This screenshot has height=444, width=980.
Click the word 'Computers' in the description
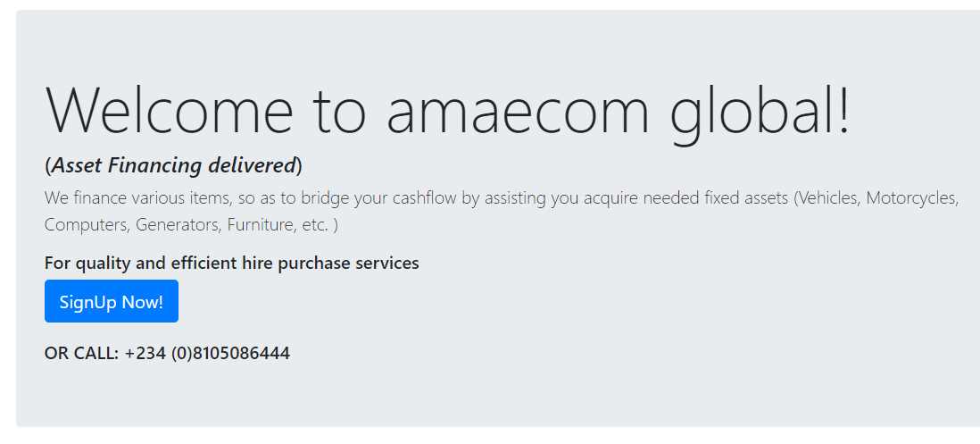85,225
